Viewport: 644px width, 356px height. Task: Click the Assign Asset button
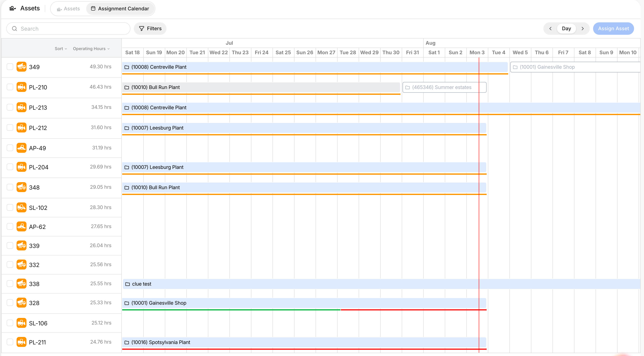[613, 29]
